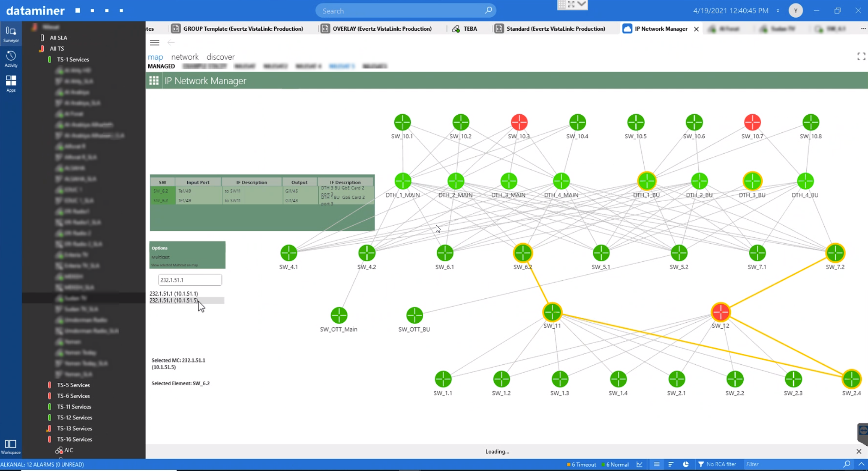Select the DTH_3_BU node on the map
Screen dimensions: 868x471
click(752, 181)
